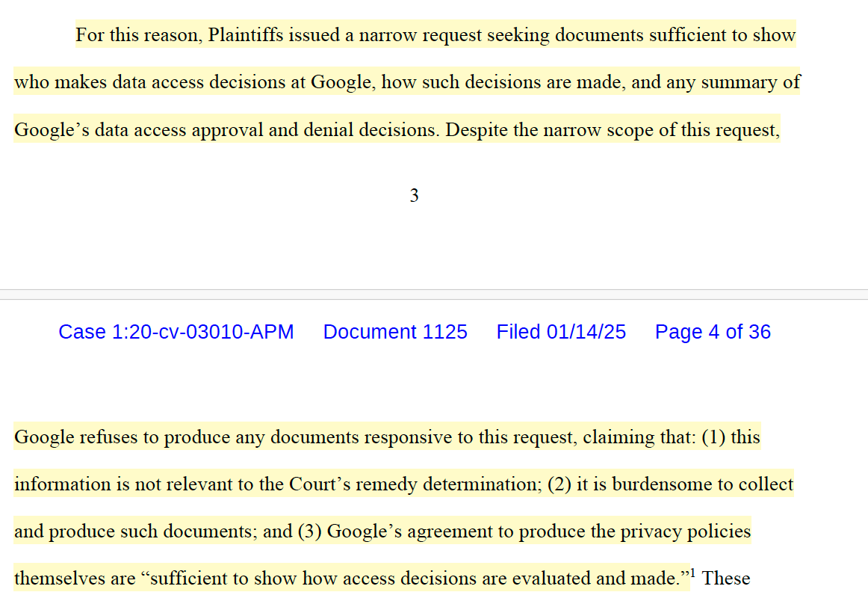The height and width of the screenshot is (598, 868).
Task: Click "Document 1125" in the page header
Action: [395, 332]
